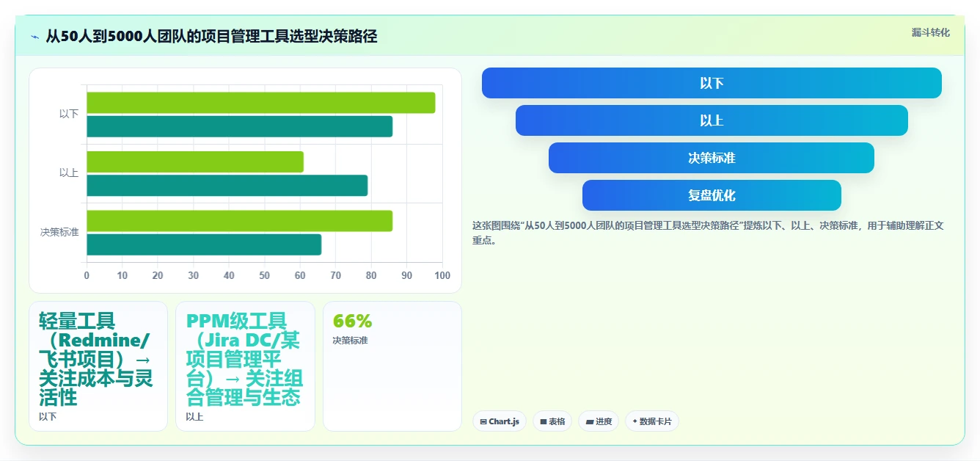Select the funnel stage 复盘优化
The width and height of the screenshot is (980, 461).
[x=712, y=195]
